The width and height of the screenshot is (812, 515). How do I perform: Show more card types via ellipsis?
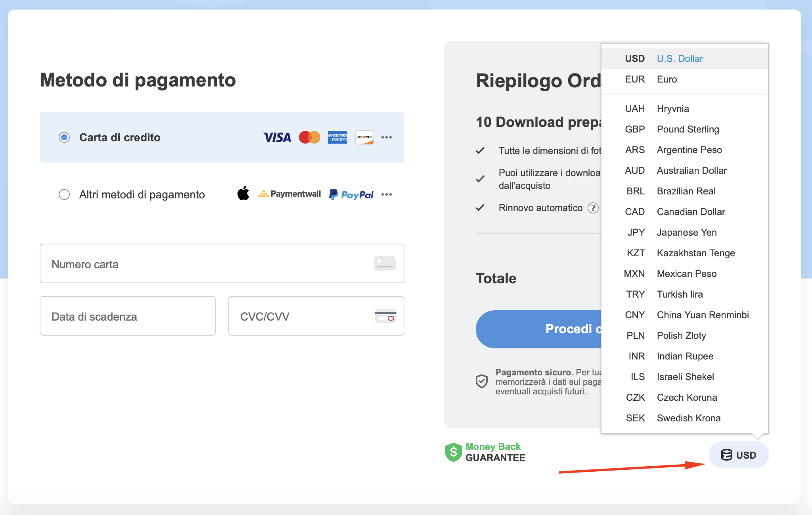pos(387,137)
